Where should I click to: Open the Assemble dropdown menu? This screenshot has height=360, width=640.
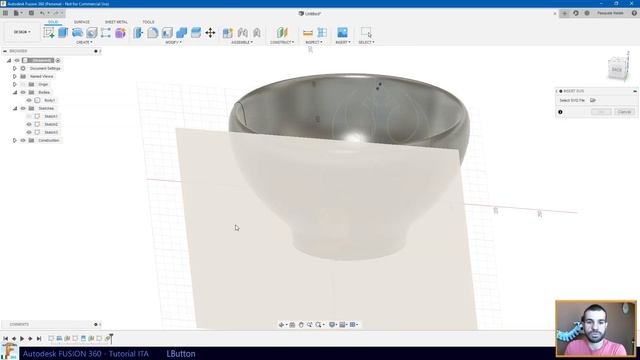pyautogui.click(x=242, y=42)
